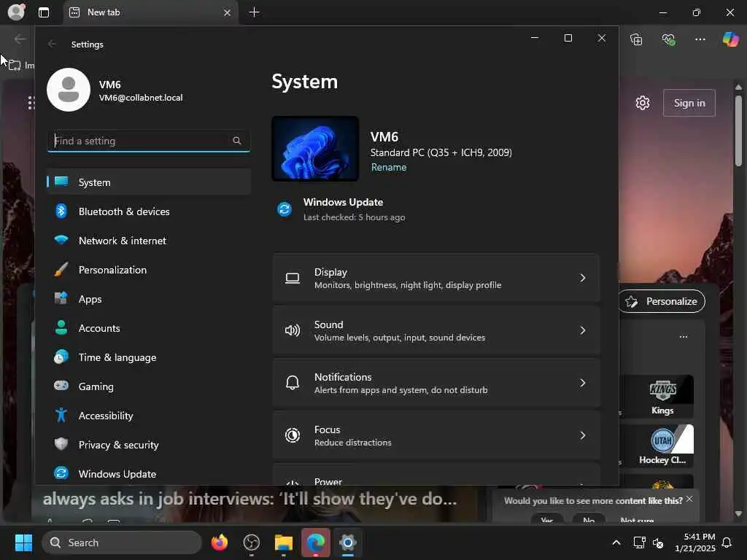Image resolution: width=747 pixels, height=560 pixels.
Task: Select the New tab browser tab
Action: tap(150, 12)
